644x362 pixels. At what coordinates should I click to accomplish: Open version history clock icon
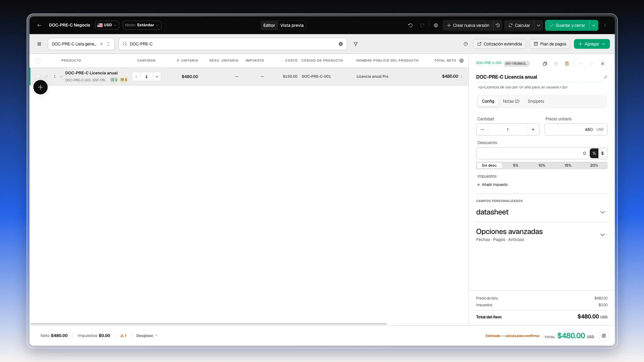498,25
